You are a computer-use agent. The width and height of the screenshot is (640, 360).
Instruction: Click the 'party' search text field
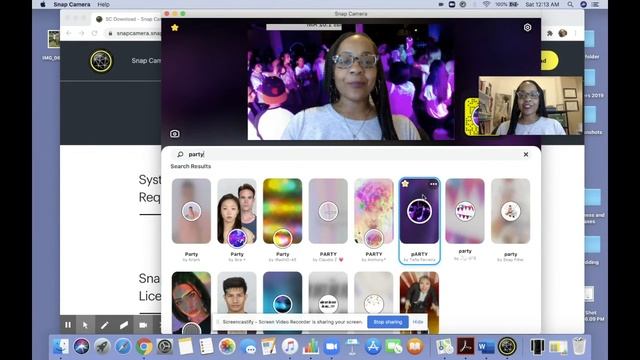point(351,154)
